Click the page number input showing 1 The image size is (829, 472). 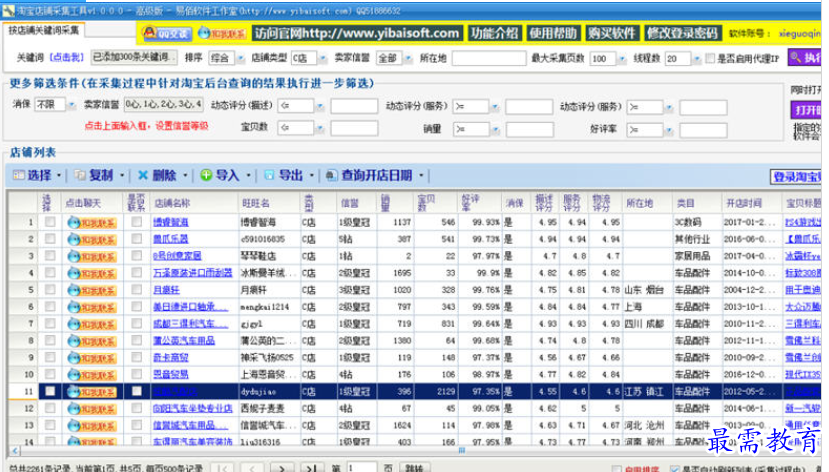pos(361,468)
